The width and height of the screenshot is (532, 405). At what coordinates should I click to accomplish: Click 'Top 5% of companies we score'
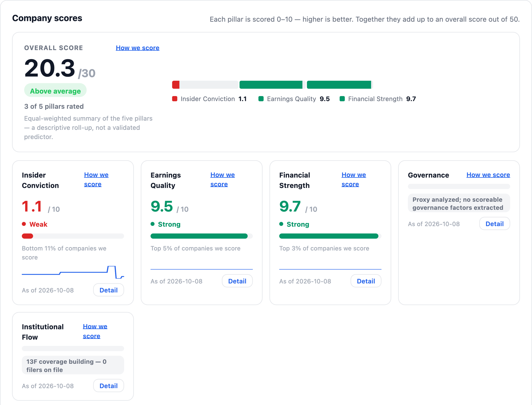196,248
